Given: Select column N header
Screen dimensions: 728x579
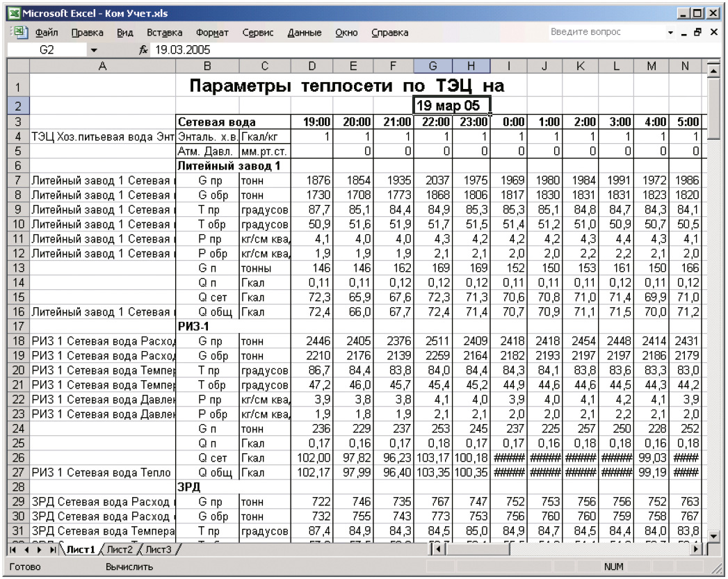Looking at the screenshot, I should (x=686, y=66).
